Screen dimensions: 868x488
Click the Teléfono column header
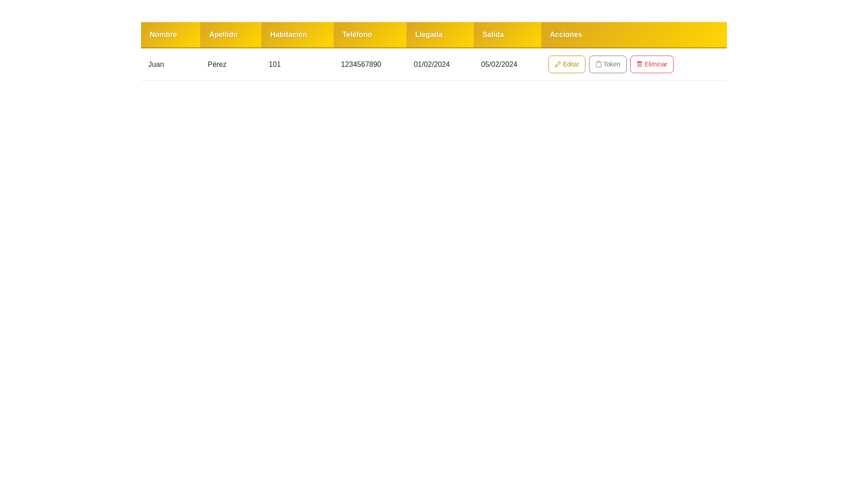coord(357,35)
